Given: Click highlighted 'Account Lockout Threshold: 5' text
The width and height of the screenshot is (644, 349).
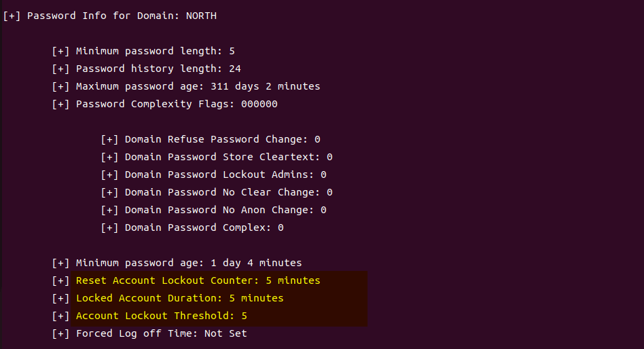Looking at the screenshot, I should pyautogui.click(x=161, y=316).
